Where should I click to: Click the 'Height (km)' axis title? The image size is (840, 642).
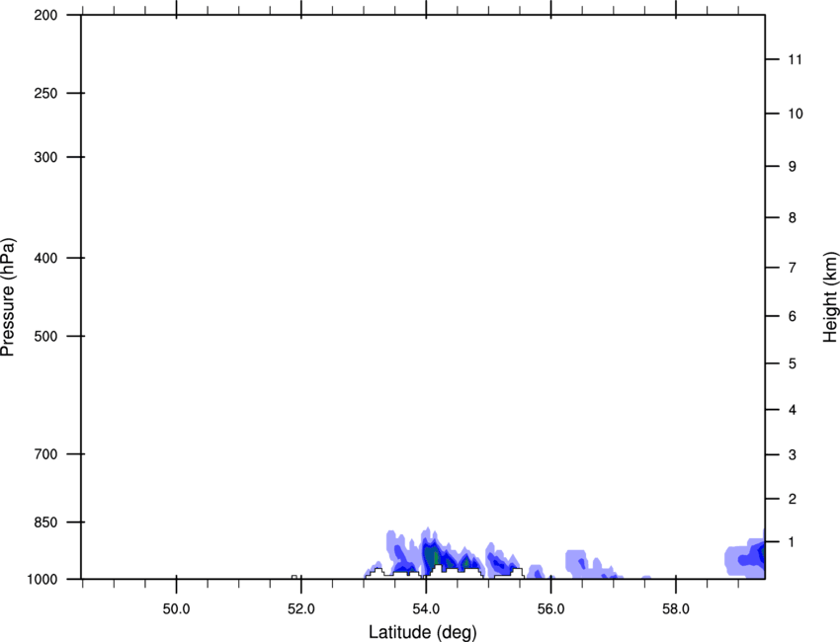click(830, 297)
